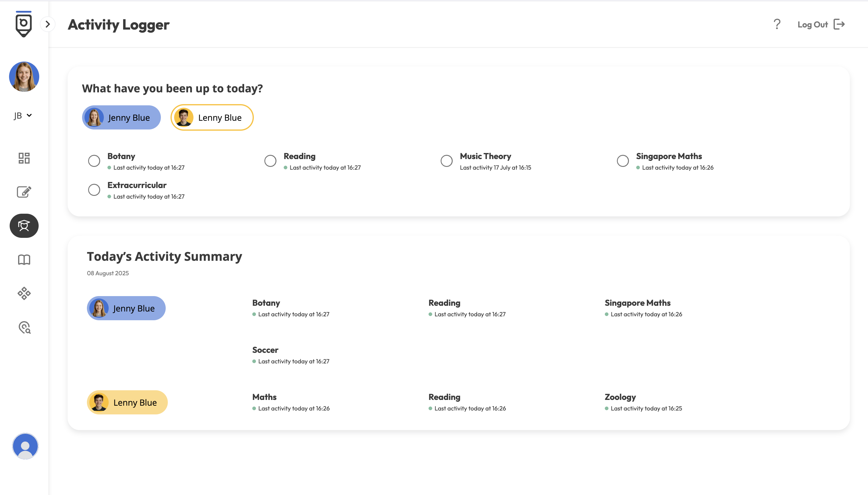
Task: Select the Reading radio button
Action: (270, 161)
